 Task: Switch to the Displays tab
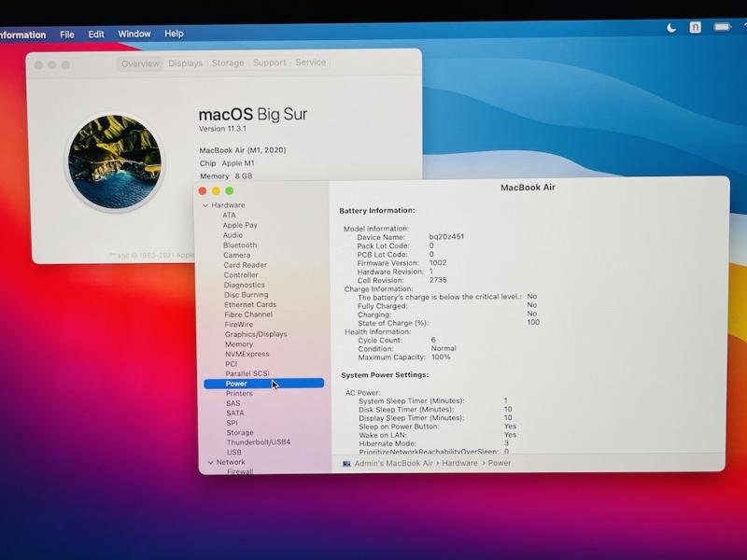[185, 63]
